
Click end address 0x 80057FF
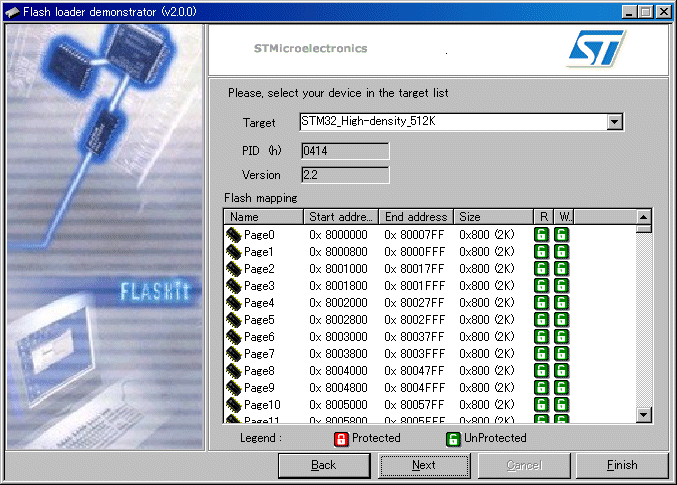(414, 405)
